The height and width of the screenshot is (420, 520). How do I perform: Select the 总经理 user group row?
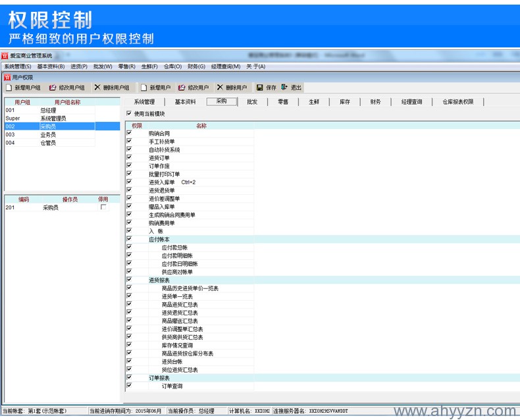pos(49,111)
